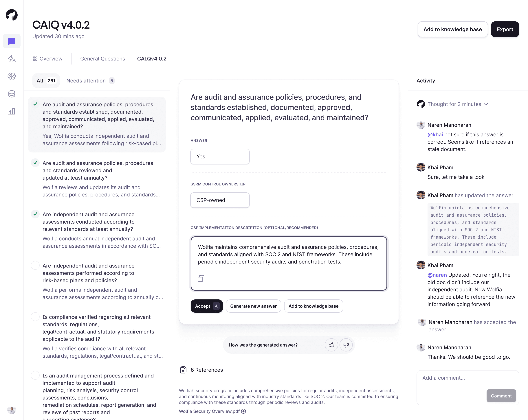Click the brain/AI icon sidebar
Screen dimensions: 528x420
click(12, 76)
